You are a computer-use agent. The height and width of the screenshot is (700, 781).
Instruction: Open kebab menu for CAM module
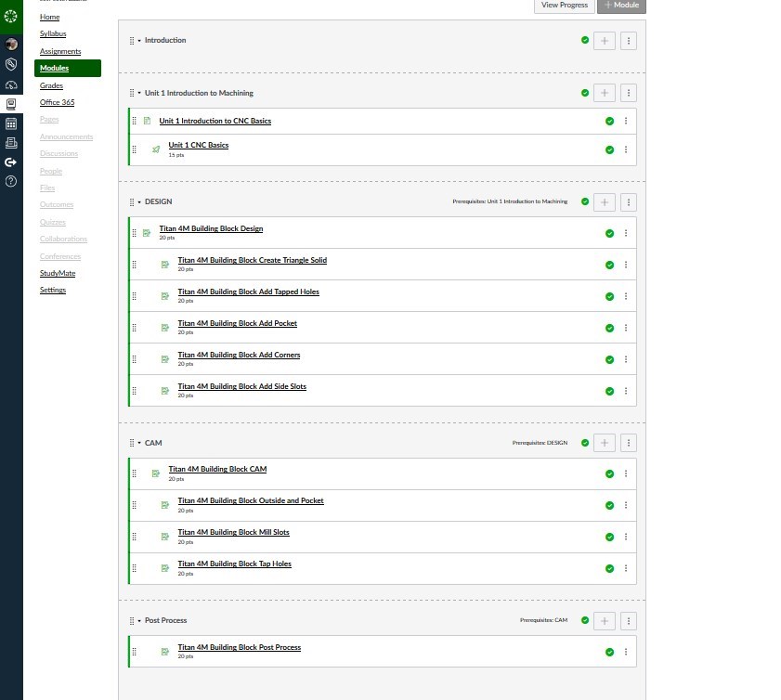[629, 443]
